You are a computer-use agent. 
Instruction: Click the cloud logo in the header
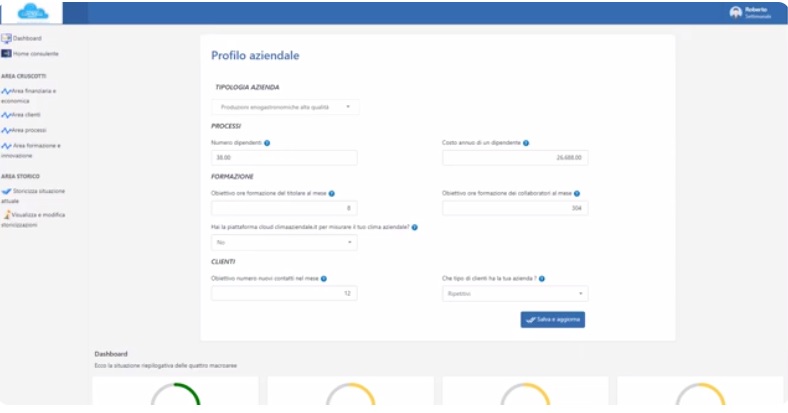(x=32, y=13)
